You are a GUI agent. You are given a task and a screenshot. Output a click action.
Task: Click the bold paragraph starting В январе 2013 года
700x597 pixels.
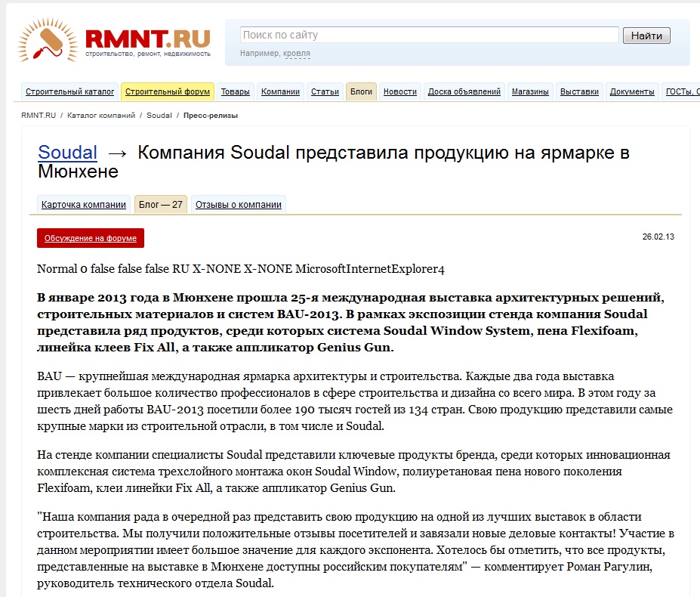click(350, 322)
